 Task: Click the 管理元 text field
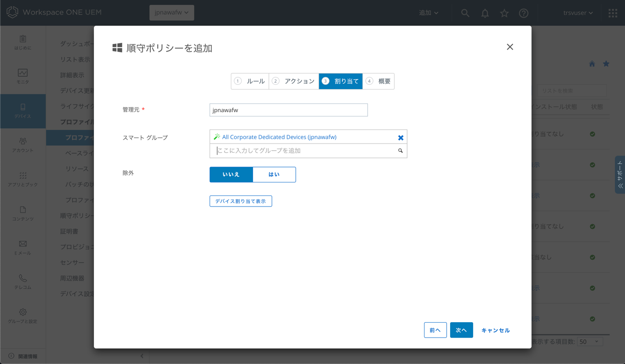tap(289, 110)
